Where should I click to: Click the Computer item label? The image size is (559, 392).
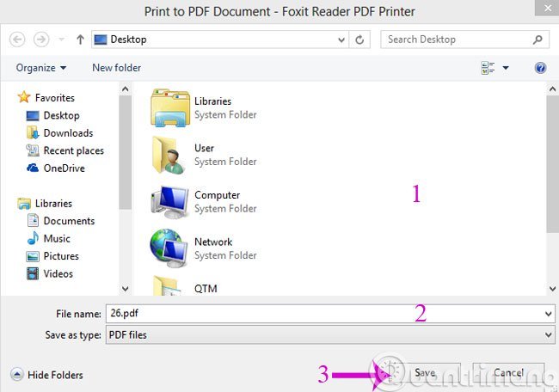click(217, 195)
